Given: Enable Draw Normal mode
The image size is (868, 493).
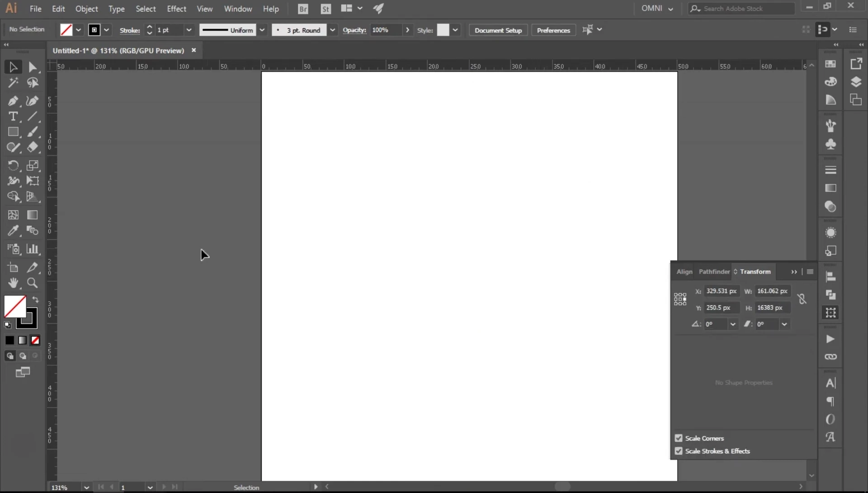Looking at the screenshot, I should pos(10,356).
